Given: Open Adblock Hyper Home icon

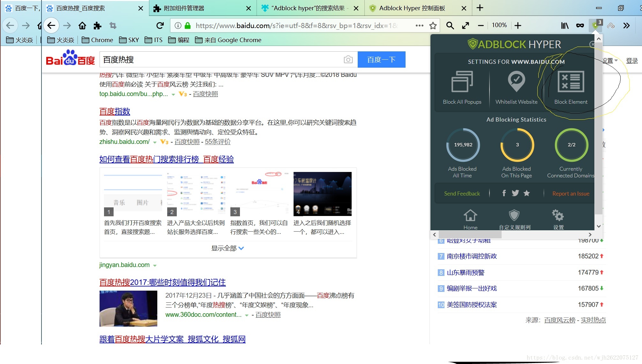Looking at the screenshot, I should tap(470, 215).
